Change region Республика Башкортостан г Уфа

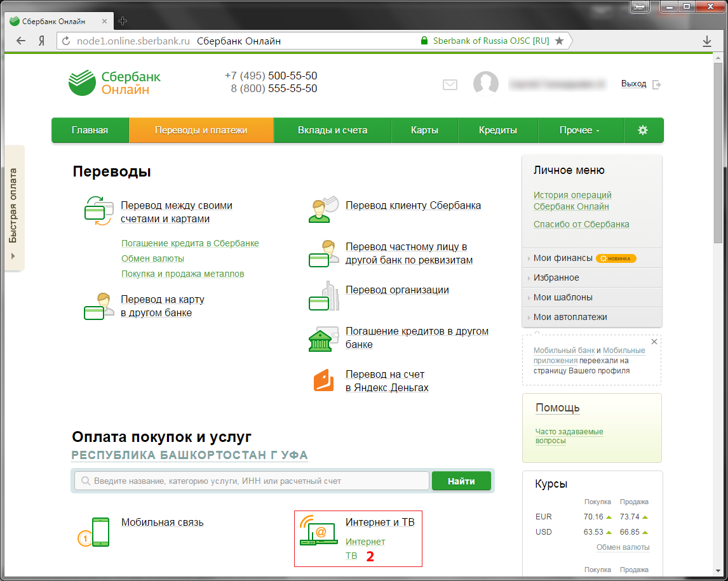[189, 455]
